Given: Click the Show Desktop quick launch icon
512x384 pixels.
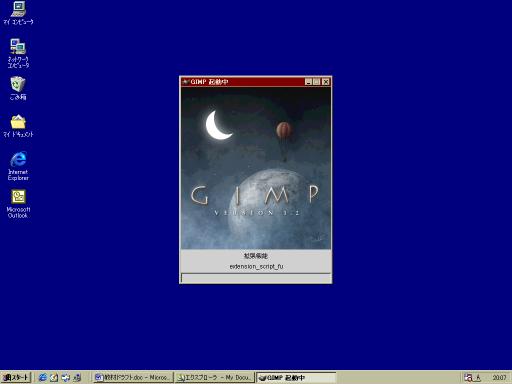Looking at the screenshot, I should point(65,377).
